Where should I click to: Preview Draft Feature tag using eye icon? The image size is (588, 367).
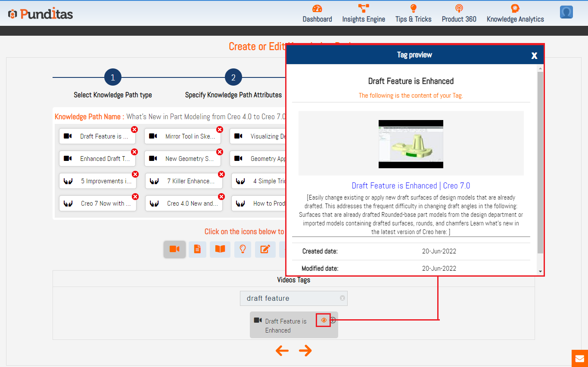point(324,320)
